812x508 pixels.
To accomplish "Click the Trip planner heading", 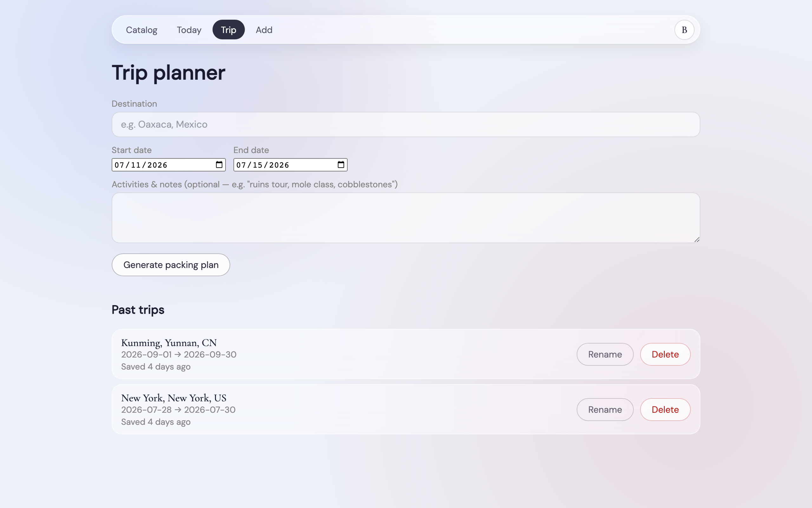I will pyautogui.click(x=168, y=73).
